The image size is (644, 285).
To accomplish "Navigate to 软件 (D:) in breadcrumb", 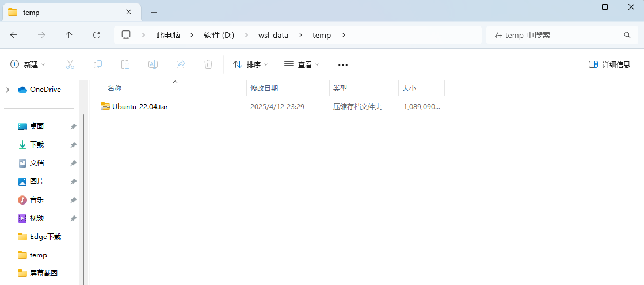I will (x=219, y=35).
